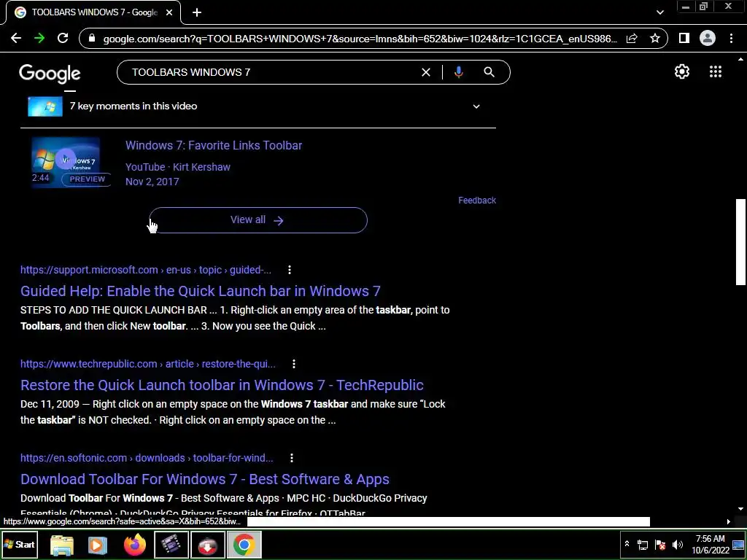747x560 pixels.
Task: Open Chrome's three-dot menu
Action: click(731, 38)
